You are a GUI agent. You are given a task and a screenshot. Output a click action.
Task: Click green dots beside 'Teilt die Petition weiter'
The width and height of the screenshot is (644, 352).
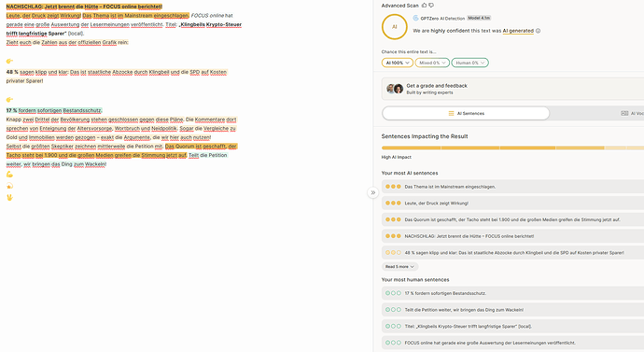point(393,310)
